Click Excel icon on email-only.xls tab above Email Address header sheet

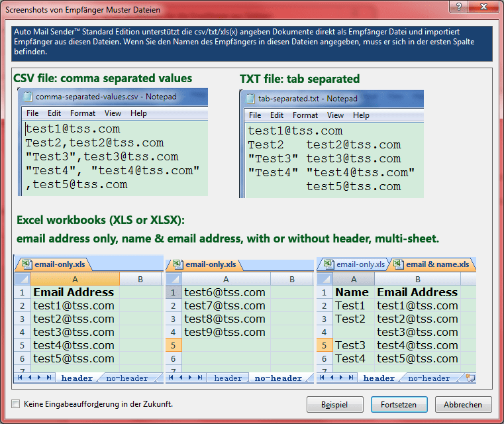[x=26, y=264]
